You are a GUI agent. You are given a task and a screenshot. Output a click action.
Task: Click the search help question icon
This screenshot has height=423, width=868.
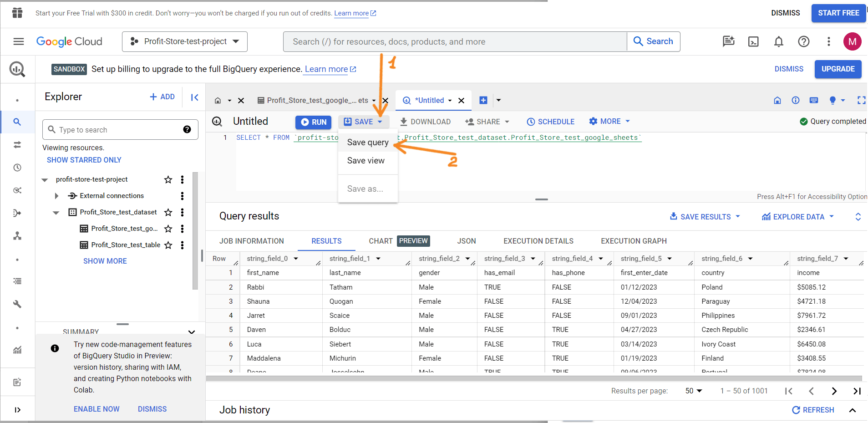click(187, 129)
